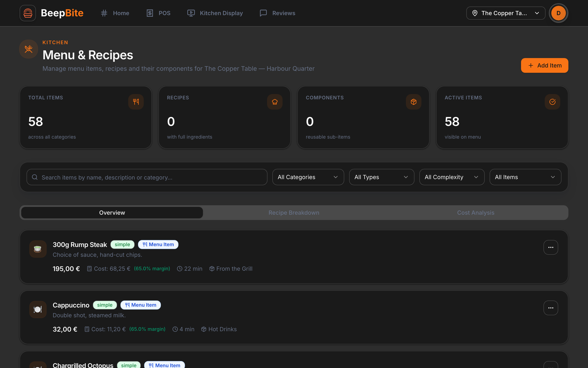Open the Kitchen Display page

coord(215,13)
